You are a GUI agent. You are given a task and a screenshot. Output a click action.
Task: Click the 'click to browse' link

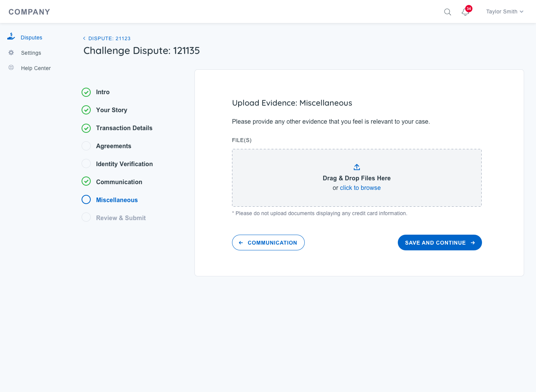coord(360,188)
